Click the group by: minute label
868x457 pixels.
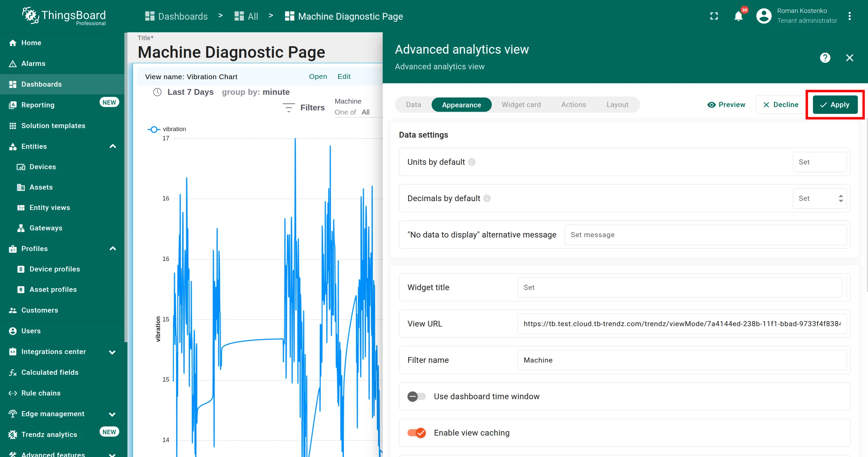point(256,92)
